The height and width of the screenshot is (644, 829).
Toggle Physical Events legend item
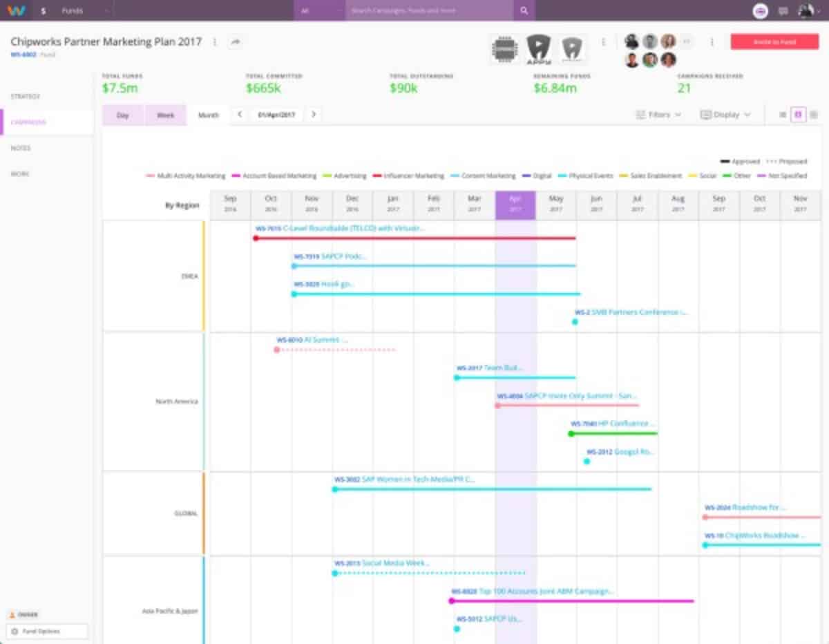point(584,176)
